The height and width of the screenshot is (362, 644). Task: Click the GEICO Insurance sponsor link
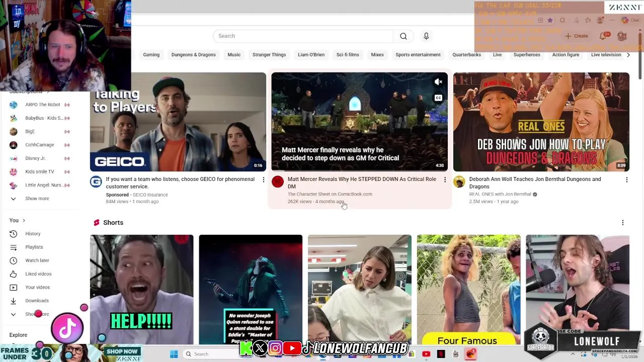[x=150, y=195]
